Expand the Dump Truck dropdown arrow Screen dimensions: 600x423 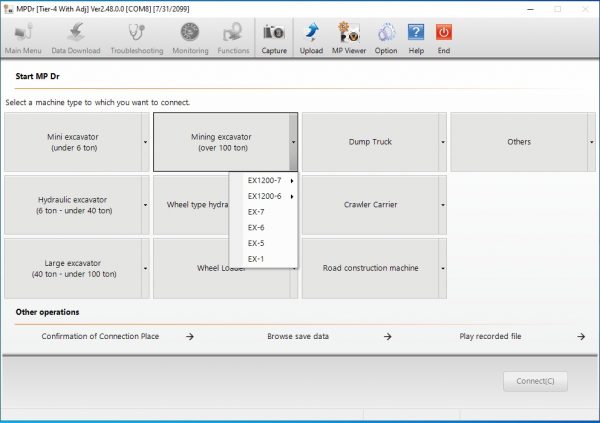coord(443,142)
